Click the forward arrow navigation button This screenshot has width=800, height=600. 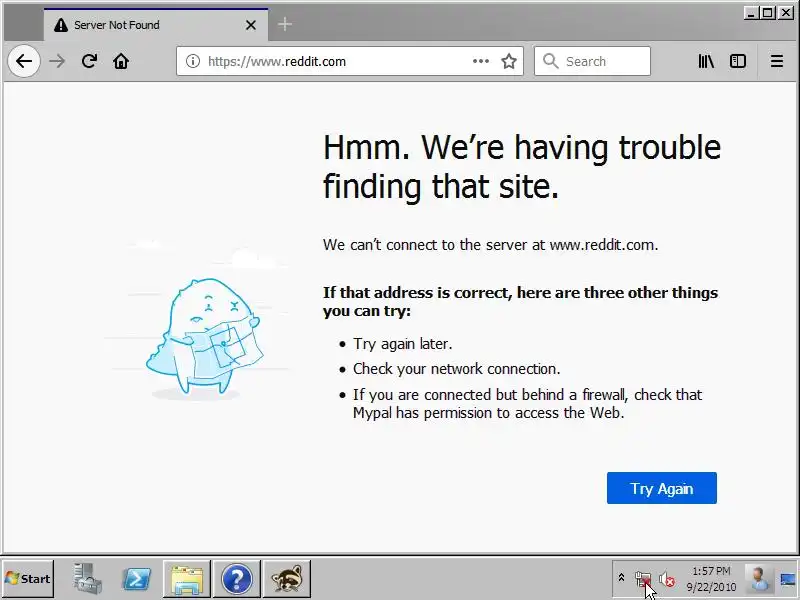(57, 61)
